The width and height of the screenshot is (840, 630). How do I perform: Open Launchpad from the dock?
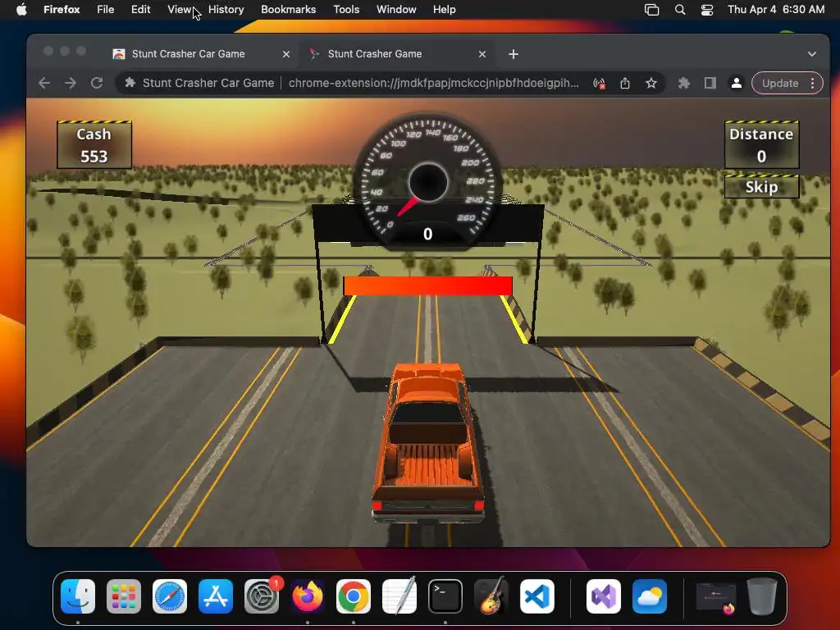pos(124,596)
